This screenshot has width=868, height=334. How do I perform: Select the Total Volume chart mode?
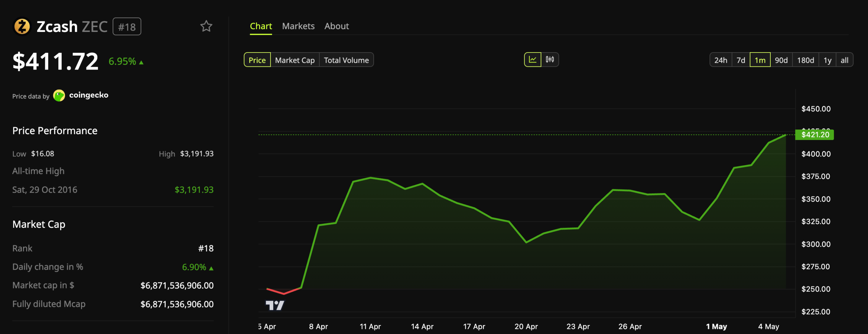347,60
